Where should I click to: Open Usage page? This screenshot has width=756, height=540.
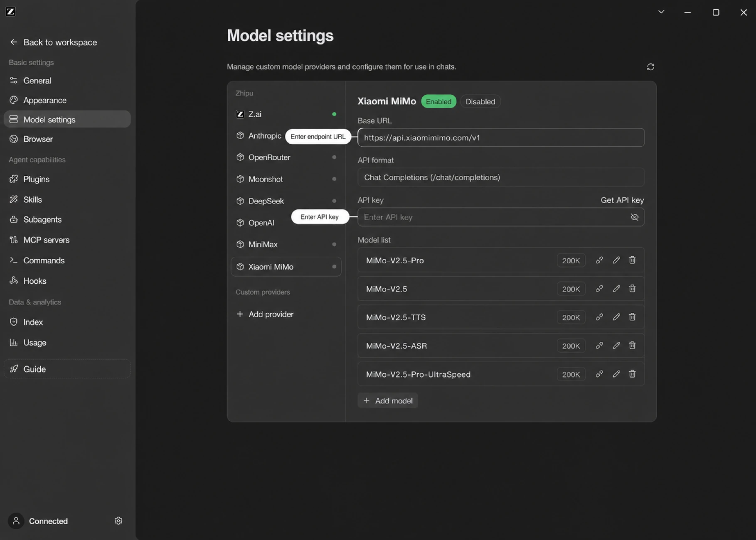click(x=67, y=342)
